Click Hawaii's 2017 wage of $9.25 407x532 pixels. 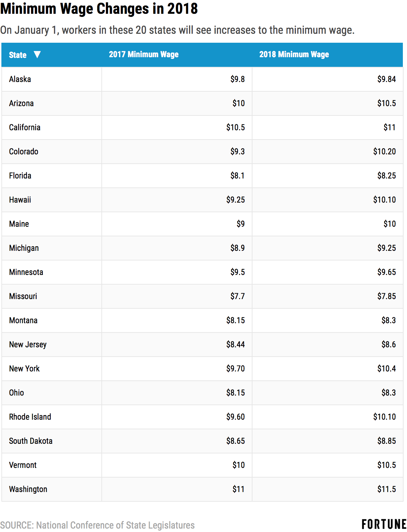coord(235,200)
